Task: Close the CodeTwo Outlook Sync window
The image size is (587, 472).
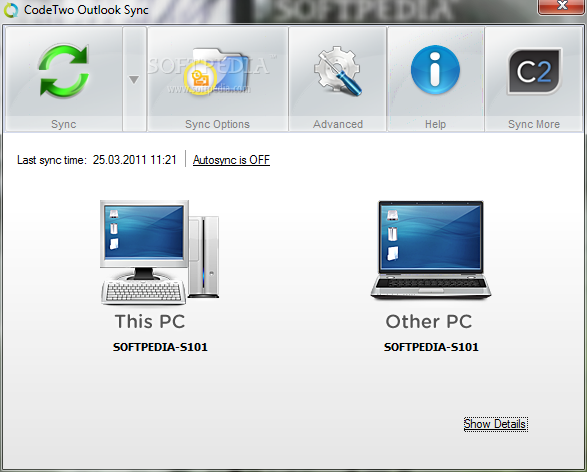Action: [562, 6]
